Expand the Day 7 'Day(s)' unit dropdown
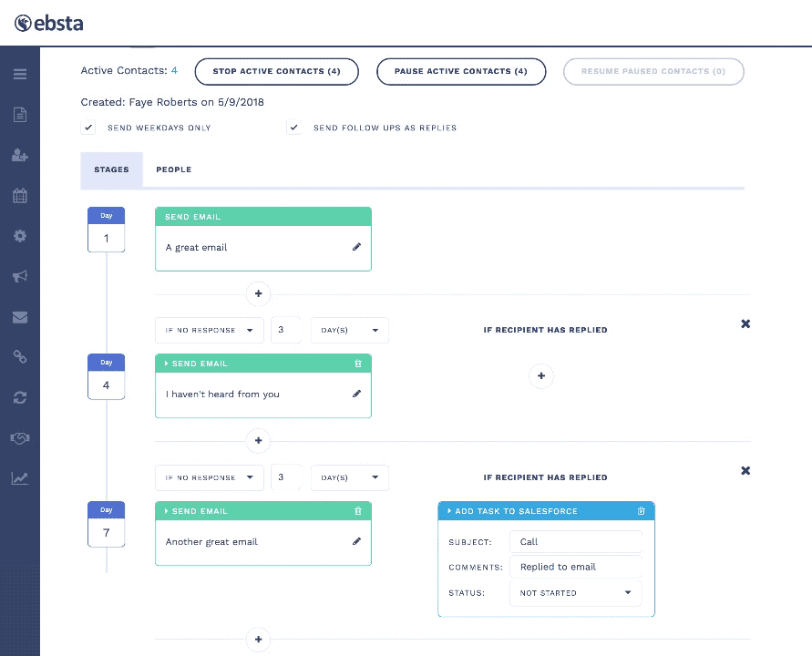Viewport: 812px width, 656px height. (349, 477)
